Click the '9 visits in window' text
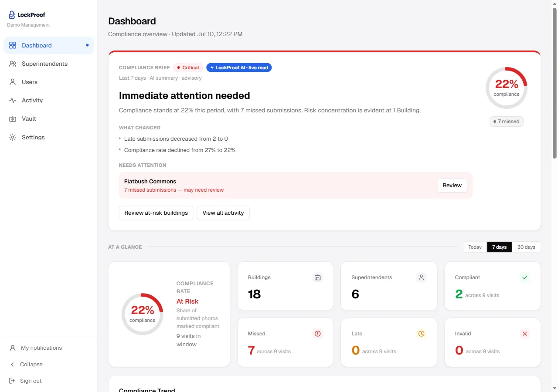558x392 pixels. pos(189,340)
